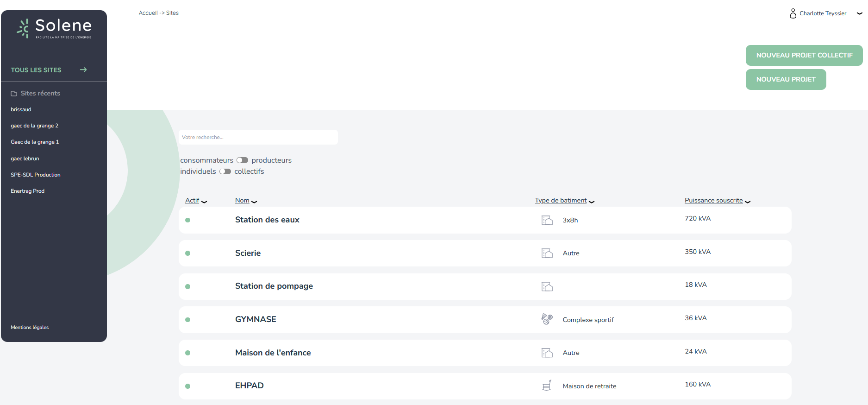The image size is (868, 405).
Task: Click the sports icon for GYMNASE
Action: [x=547, y=319]
